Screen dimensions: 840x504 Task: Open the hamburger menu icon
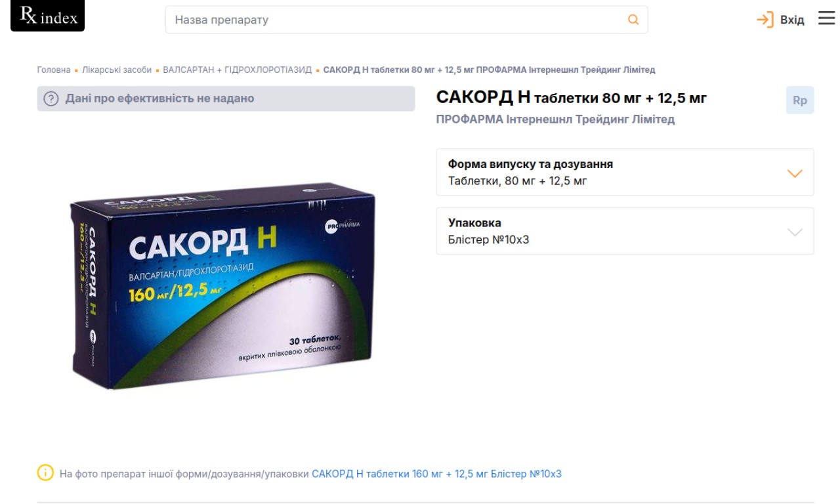pos(826,18)
